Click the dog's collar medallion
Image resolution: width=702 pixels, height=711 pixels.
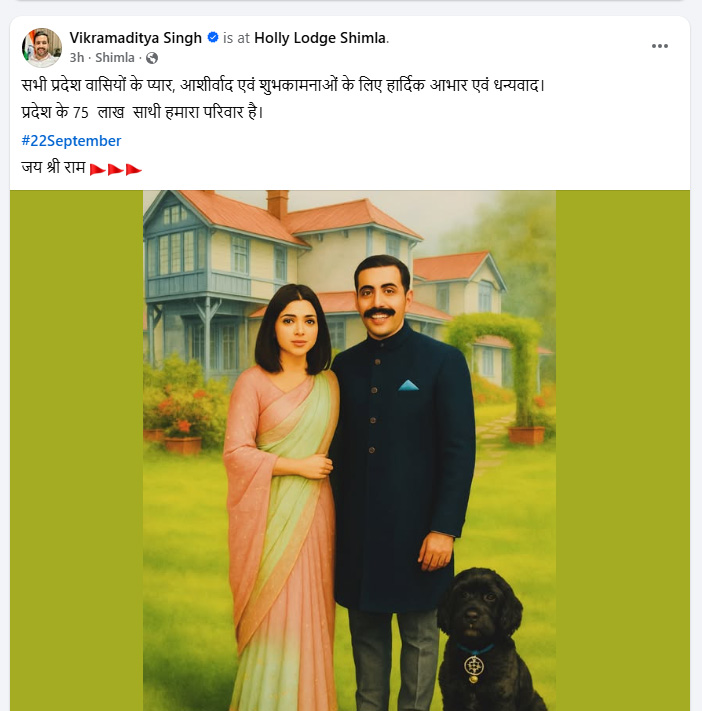coord(474,664)
